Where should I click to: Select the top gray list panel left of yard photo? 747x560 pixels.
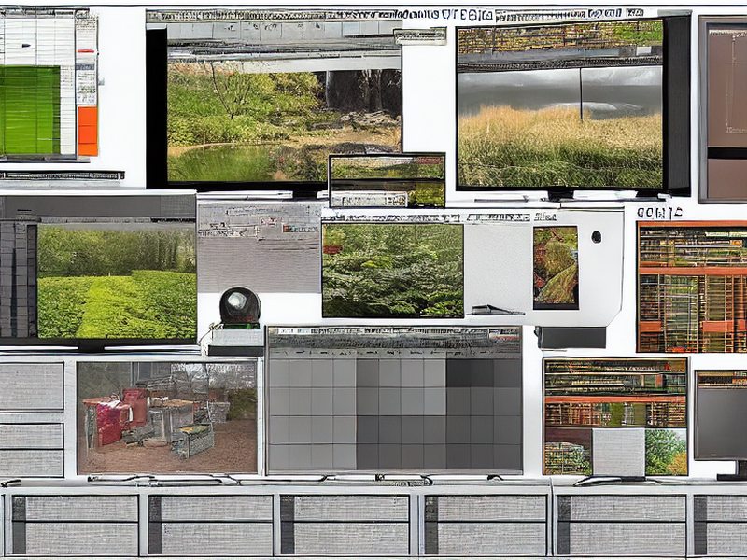point(32,386)
